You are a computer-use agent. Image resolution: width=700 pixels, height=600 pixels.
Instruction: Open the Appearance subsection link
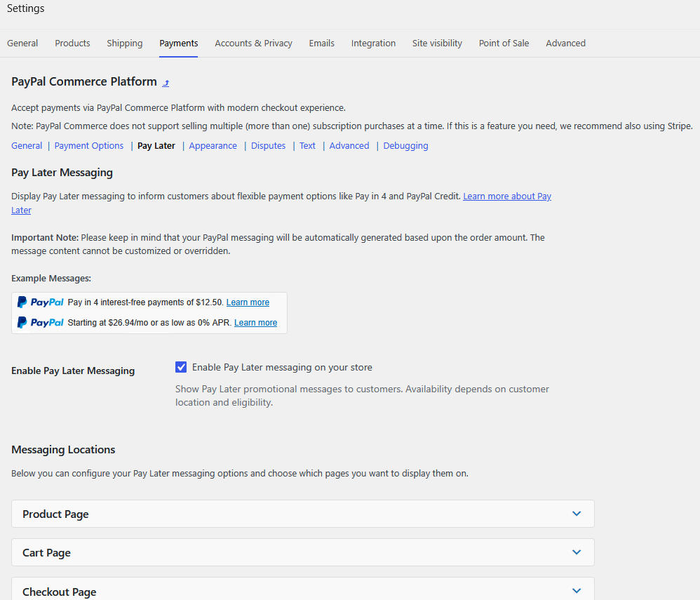click(x=213, y=146)
